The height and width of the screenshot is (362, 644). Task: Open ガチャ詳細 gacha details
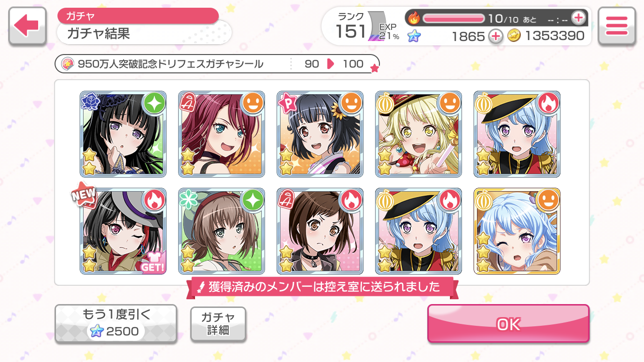tap(218, 324)
